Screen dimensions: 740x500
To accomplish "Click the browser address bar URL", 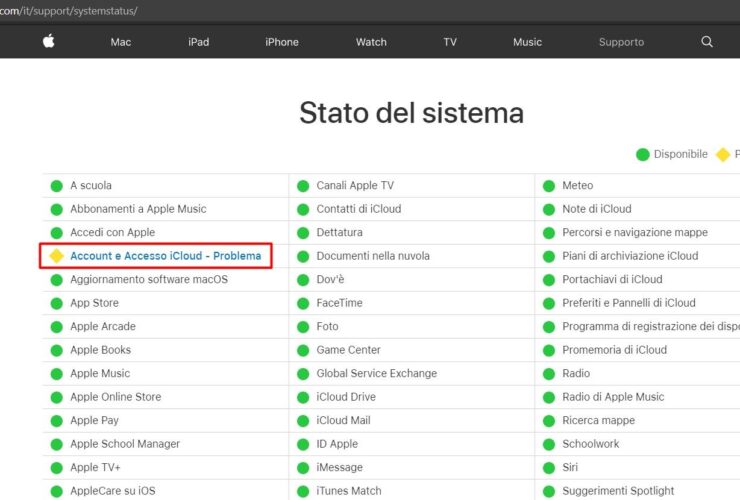I will (68, 11).
